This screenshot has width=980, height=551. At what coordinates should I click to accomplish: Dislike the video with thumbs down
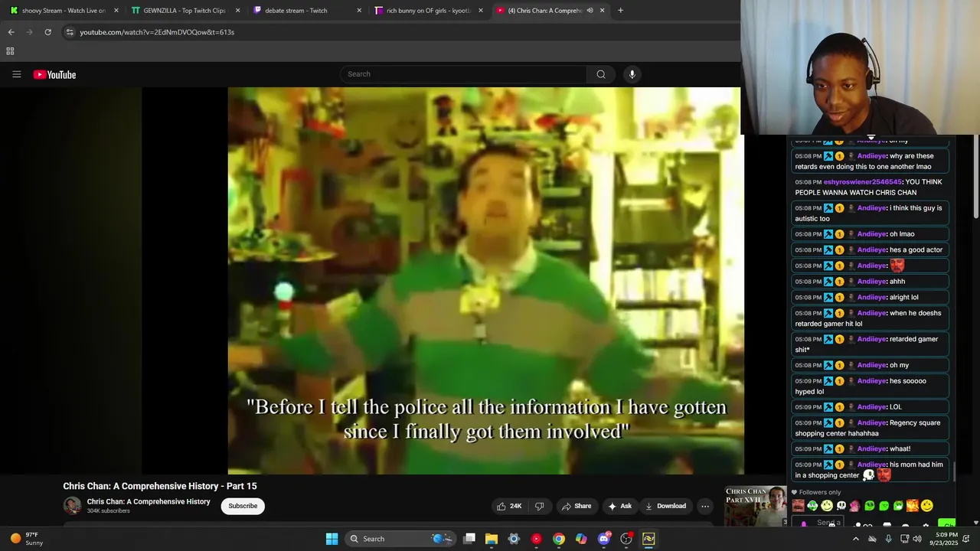point(539,506)
